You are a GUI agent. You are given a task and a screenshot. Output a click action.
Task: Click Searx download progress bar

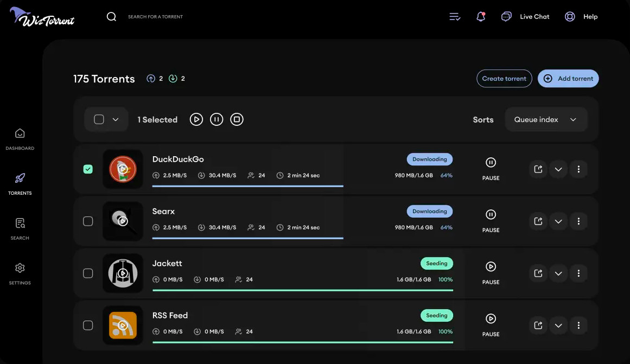[x=247, y=238]
